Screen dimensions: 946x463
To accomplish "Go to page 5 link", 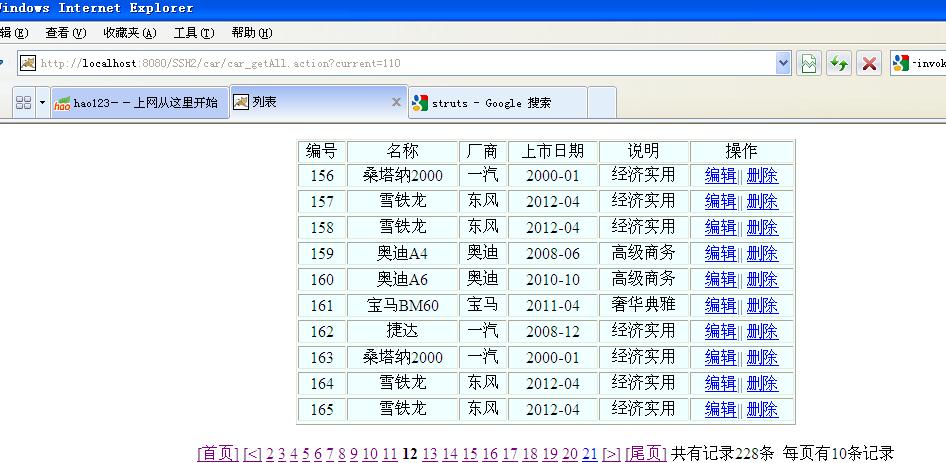I will (306, 454).
